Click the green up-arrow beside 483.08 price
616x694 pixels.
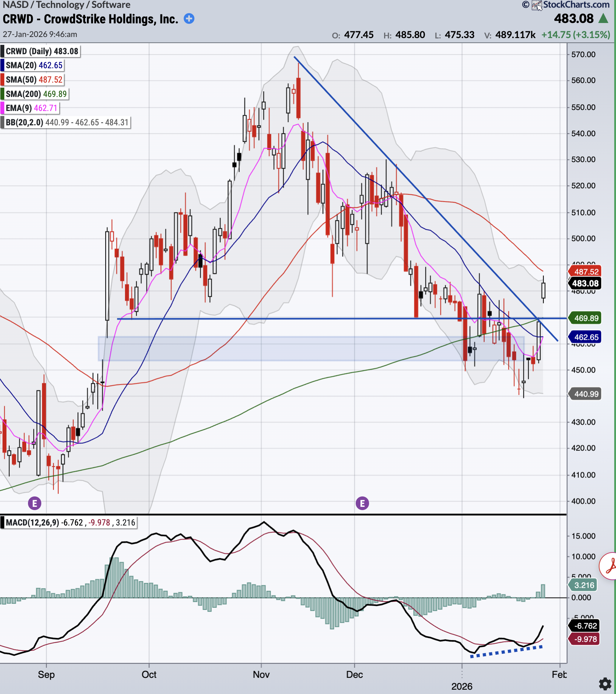603,19
